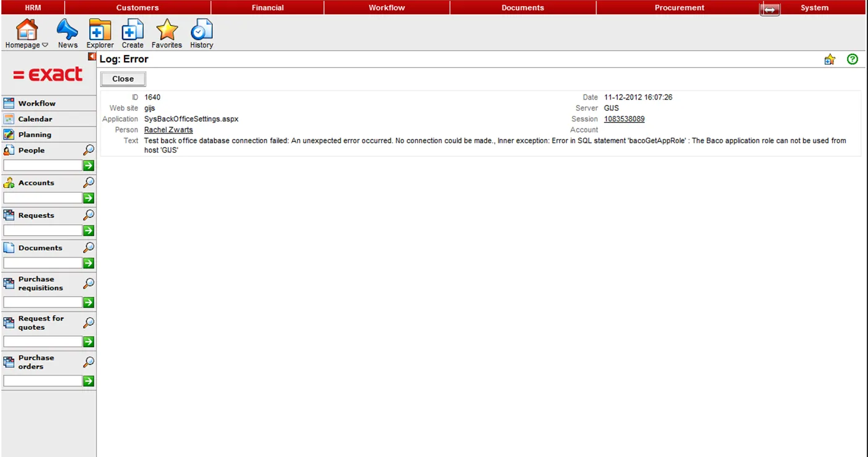The width and height of the screenshot is (868, 457).
Task: Click the Explorer folder icon
Action: tap(100, 30)
